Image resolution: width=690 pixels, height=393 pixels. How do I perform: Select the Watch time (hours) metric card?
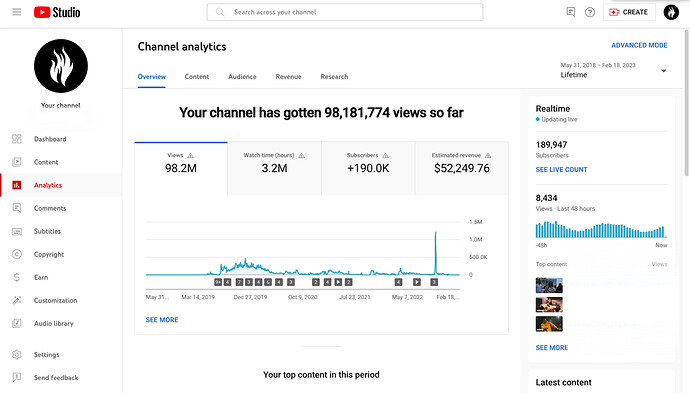(275, 168)
